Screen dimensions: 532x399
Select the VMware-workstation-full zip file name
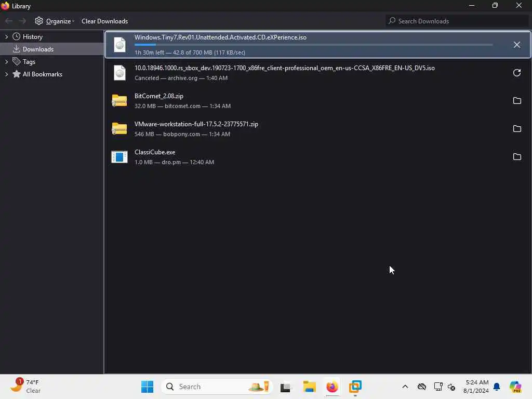click(196, 124)
